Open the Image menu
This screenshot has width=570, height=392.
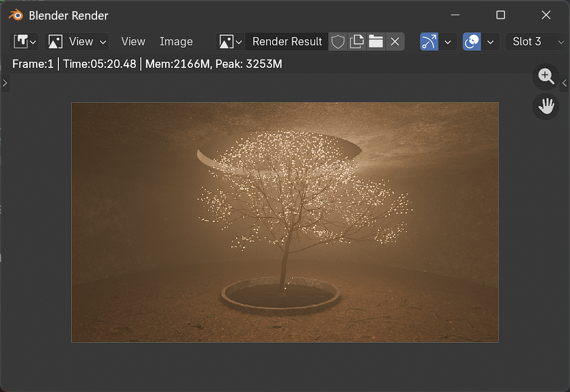coord(176,41)
